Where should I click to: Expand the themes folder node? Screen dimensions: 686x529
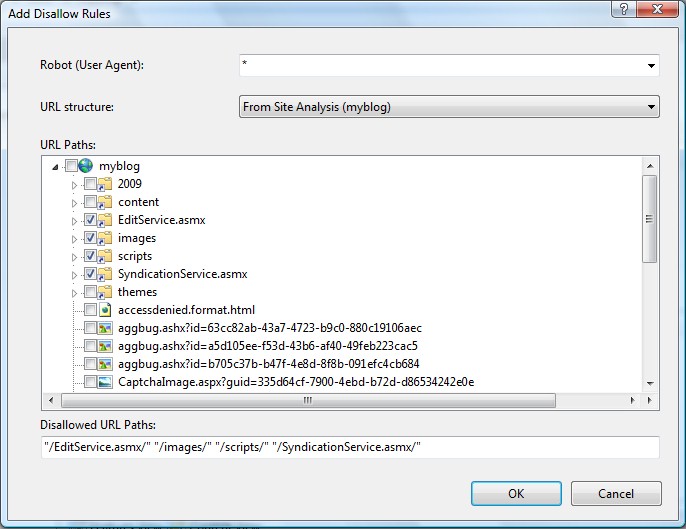(x=74, y=293)
